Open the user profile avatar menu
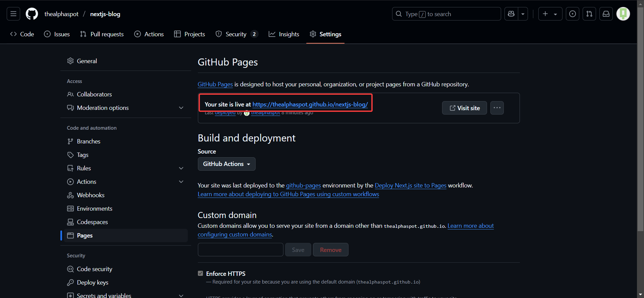 pos(623,14)
